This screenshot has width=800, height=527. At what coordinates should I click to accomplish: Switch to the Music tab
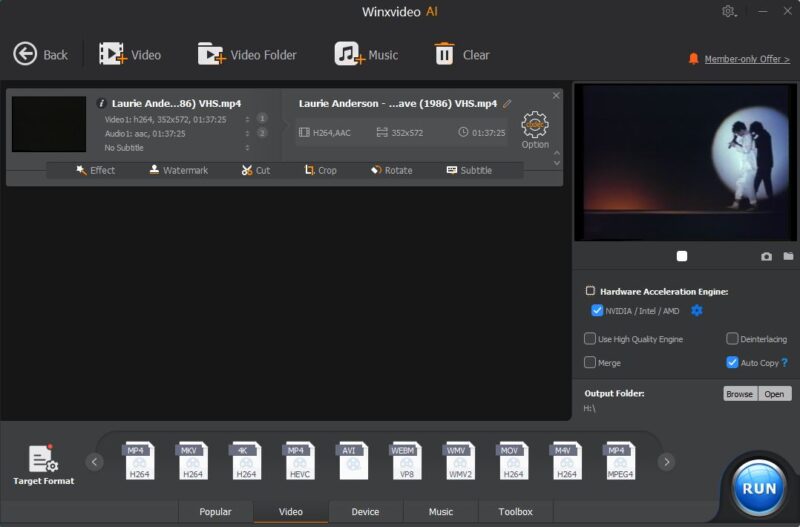click(x=441, y=512)
